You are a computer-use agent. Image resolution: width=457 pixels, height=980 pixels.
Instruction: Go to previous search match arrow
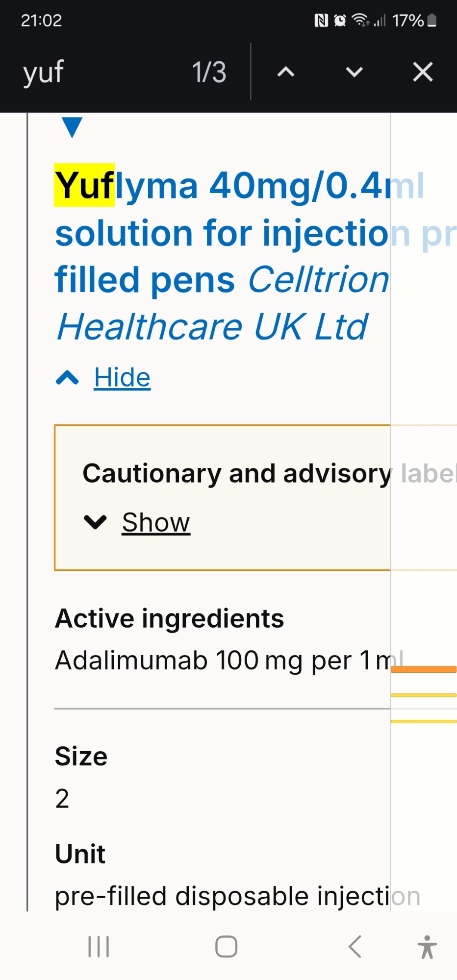[286, 73]
